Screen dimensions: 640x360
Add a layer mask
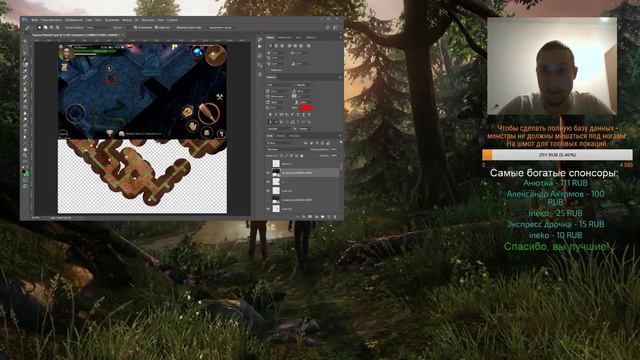coord(310,217)
